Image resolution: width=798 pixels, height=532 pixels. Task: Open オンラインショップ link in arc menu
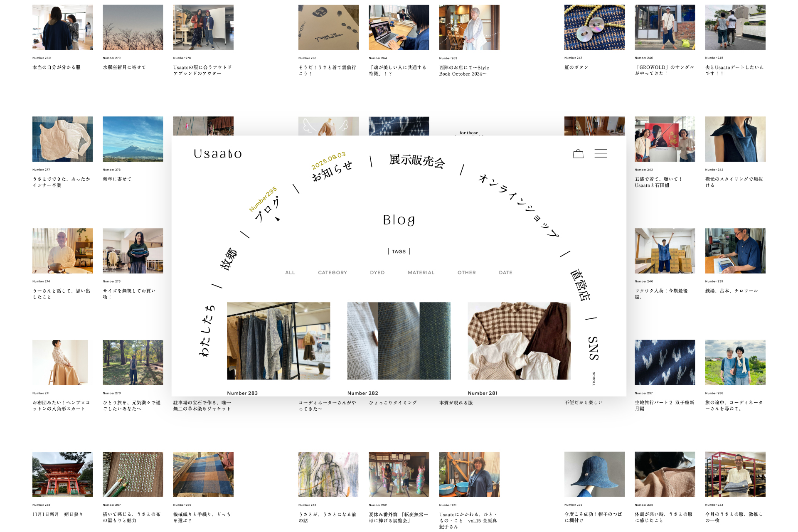[x=519, y=205]
